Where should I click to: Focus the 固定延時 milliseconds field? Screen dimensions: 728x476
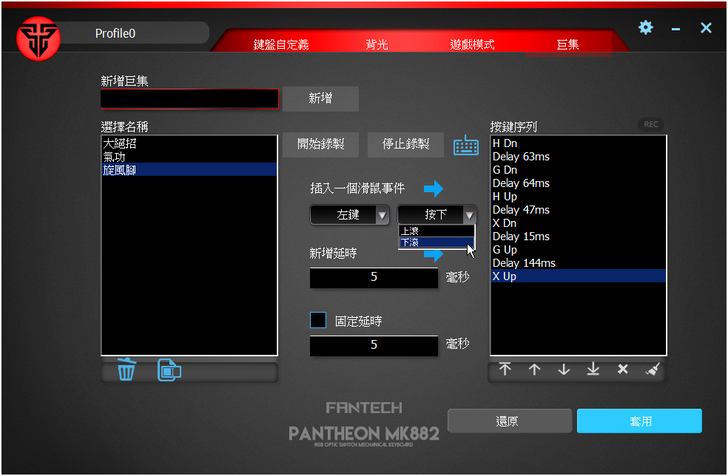pyautogui.click(x=374, y=345)
